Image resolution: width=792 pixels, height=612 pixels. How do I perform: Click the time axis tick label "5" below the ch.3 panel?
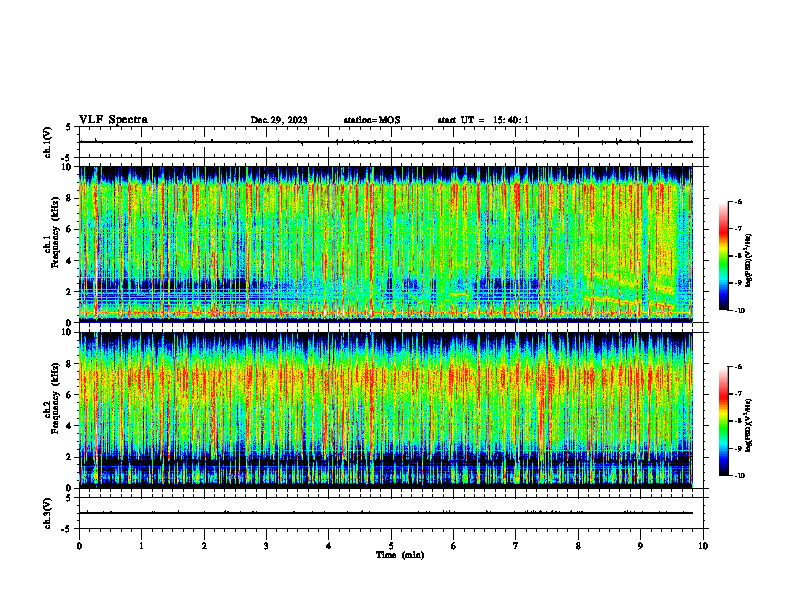391,546
